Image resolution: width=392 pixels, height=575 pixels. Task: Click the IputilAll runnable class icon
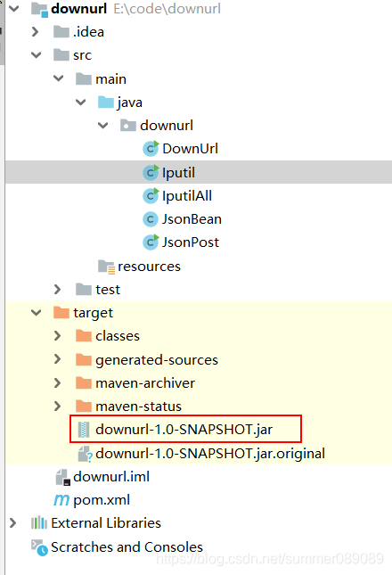(x=151, y=195)
